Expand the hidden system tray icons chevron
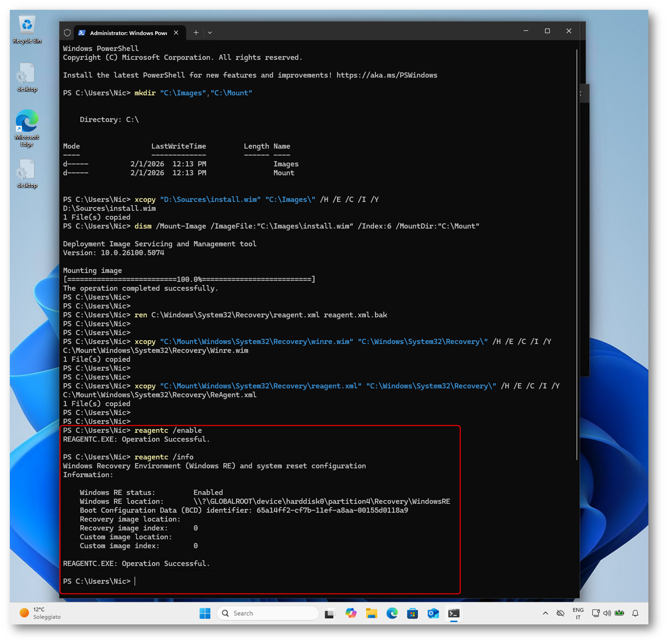668x644 pixels. (x=545, y=613)
